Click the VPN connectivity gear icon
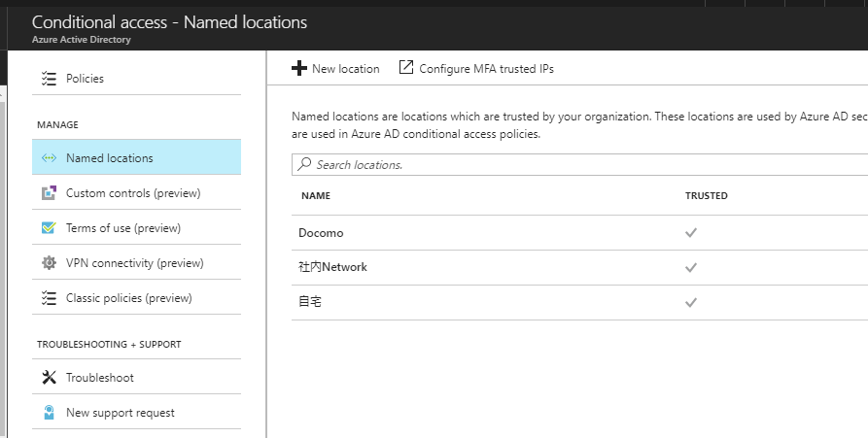This screenshot has width=868, height=438. tap(49, 262)
